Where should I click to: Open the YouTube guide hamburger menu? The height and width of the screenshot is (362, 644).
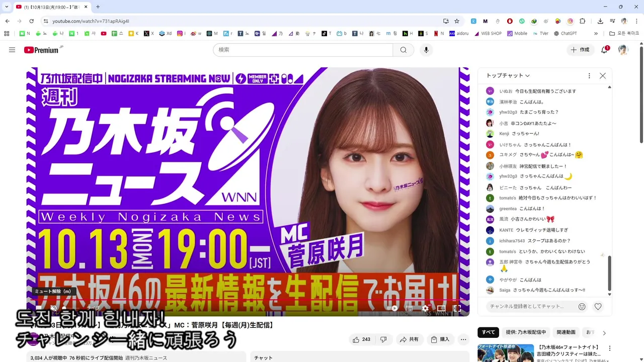(x=12, y=50)
